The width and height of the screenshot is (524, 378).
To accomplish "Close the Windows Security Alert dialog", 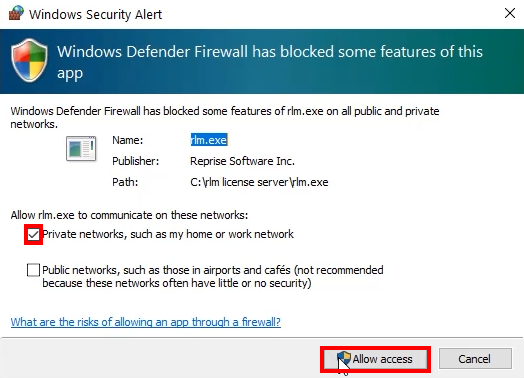I will click(510, 13).
